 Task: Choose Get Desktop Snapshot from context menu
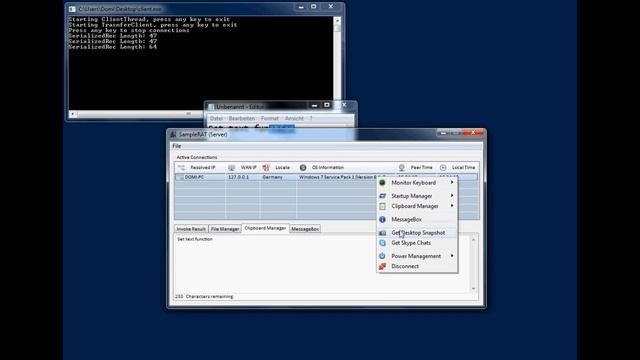(417, 233)
